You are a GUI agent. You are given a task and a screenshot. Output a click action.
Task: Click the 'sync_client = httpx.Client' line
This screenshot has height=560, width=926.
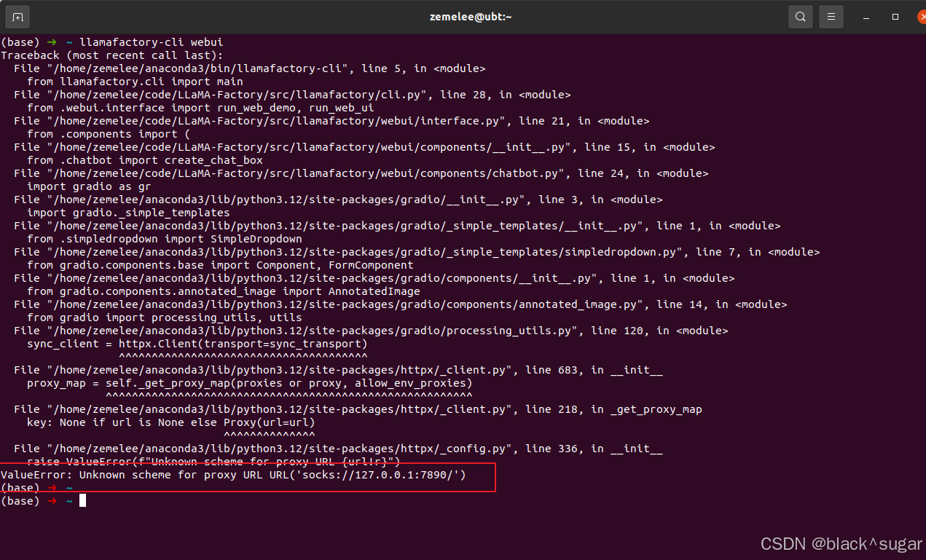click(x=197, y=344)
